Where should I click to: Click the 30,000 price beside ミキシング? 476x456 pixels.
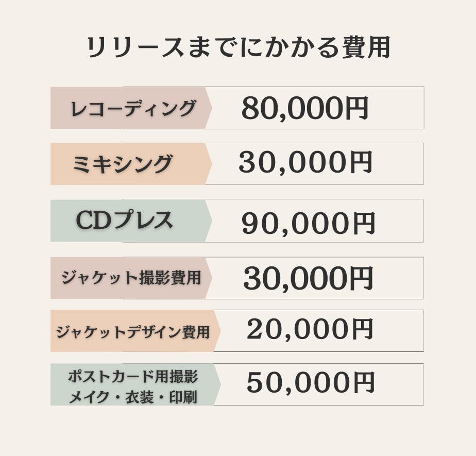[291, 163]
